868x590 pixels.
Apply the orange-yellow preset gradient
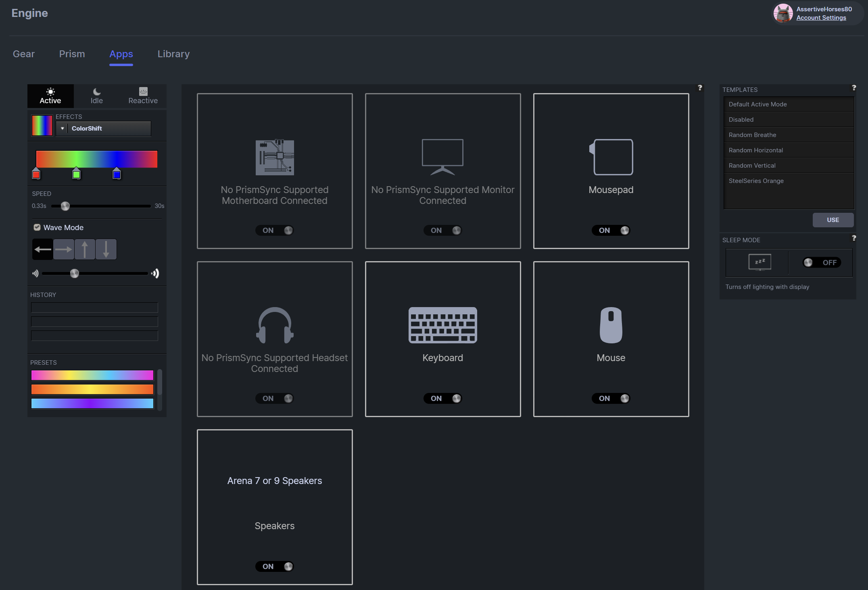pyautogui.click(x=92, y=389)
